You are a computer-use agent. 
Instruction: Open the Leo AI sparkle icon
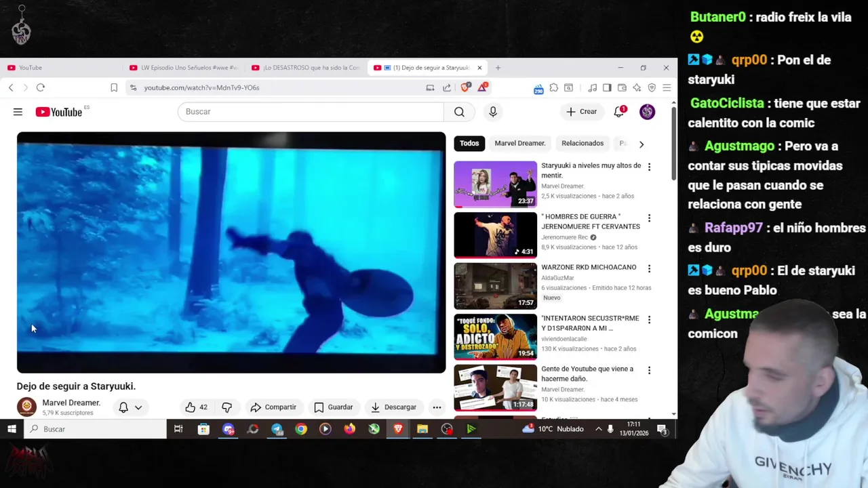tap(637, 87)
